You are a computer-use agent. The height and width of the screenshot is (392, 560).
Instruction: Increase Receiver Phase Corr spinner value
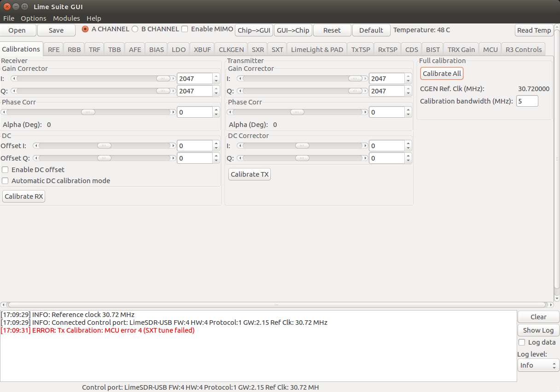216,110
